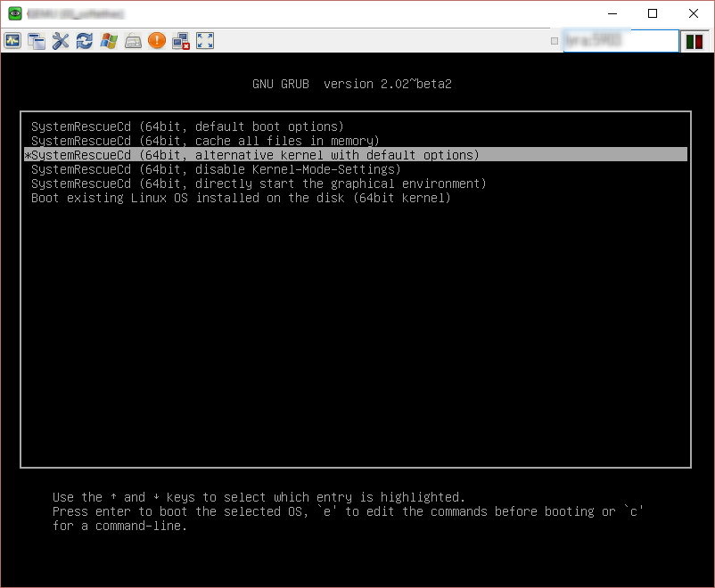Select SystemRescueCd default boot options entry
The height and width of the screenshot is (588, 715).
coord(187,127)
